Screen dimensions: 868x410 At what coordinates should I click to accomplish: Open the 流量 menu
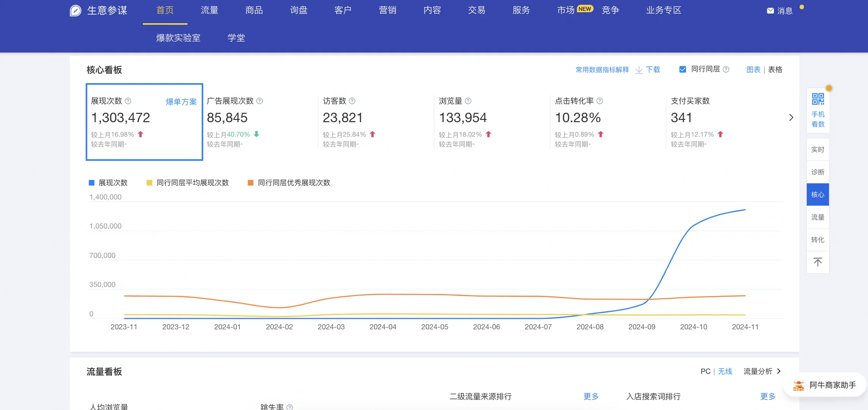point(209,10)
